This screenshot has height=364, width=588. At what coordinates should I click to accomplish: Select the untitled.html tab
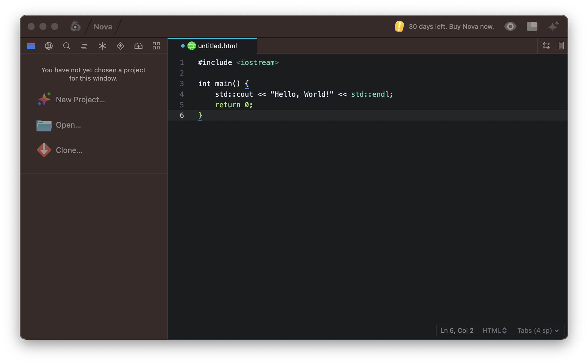pyautogui.click(x=212, y=46)
